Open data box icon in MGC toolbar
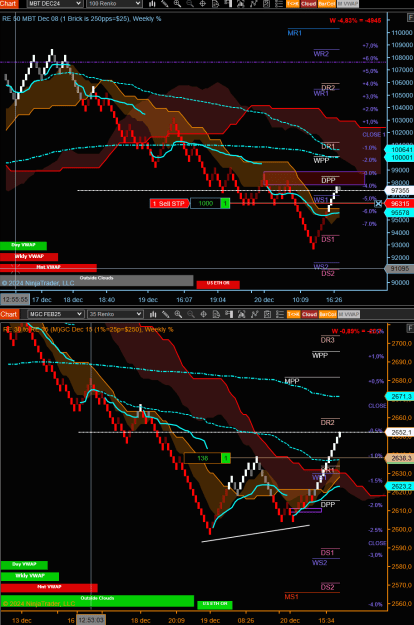414x625 pixels. (216, 314)
